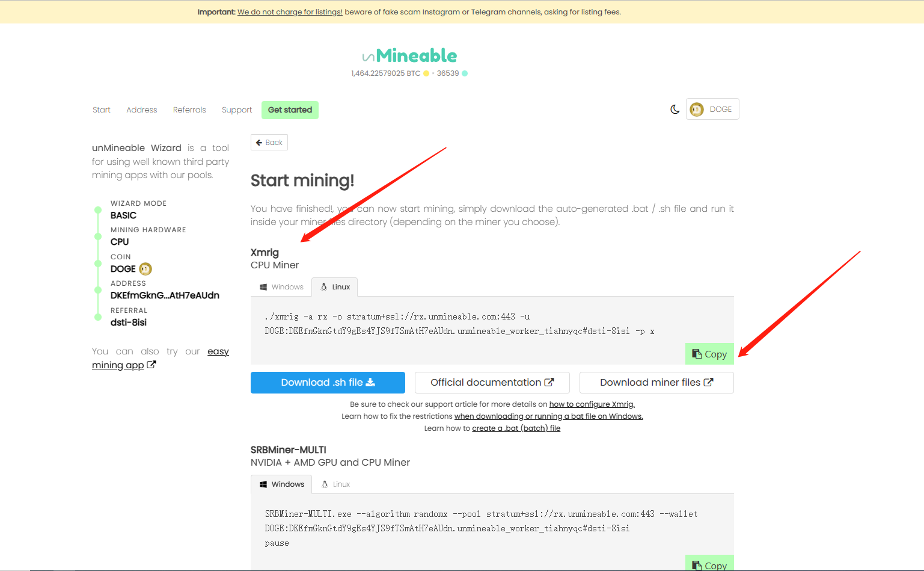The height and width of the screenshot is (571, 924).
Task: Open how to configure Xmrig link
Action: (x=592, y=404)
